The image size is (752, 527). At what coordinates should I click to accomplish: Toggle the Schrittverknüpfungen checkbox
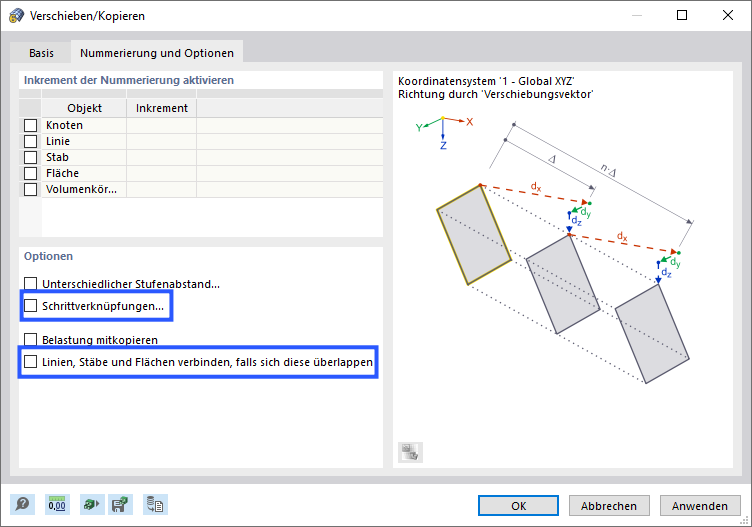tap(31, 305)
